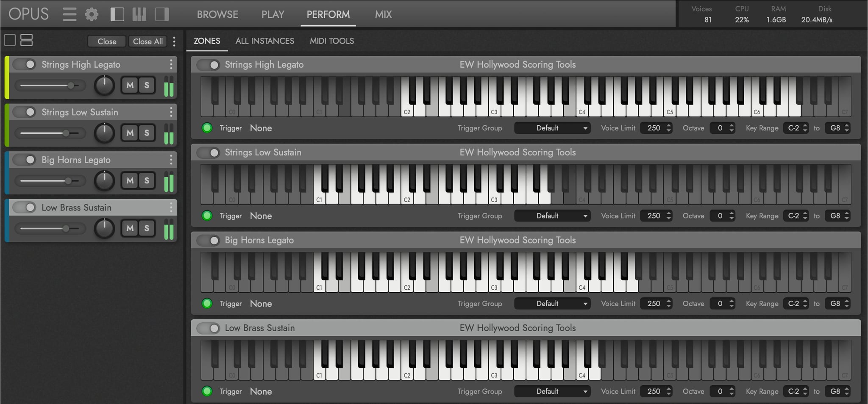The width and height of the screenshot is (868, 404).
Task: Open Big Horns Legato rack options menu
Action: 171,160
